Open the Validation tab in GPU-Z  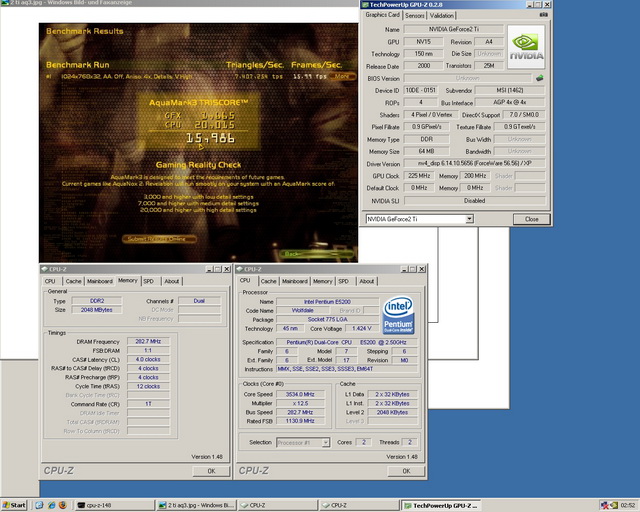tap(442, 16)
